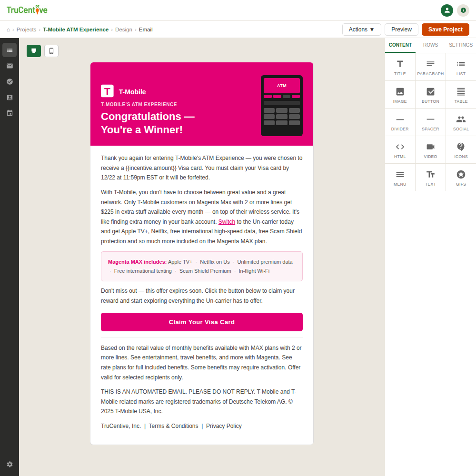Switch to the Settings tab
Image resolution: width=476 pixels, height=476 pixels.
point(460,45)
